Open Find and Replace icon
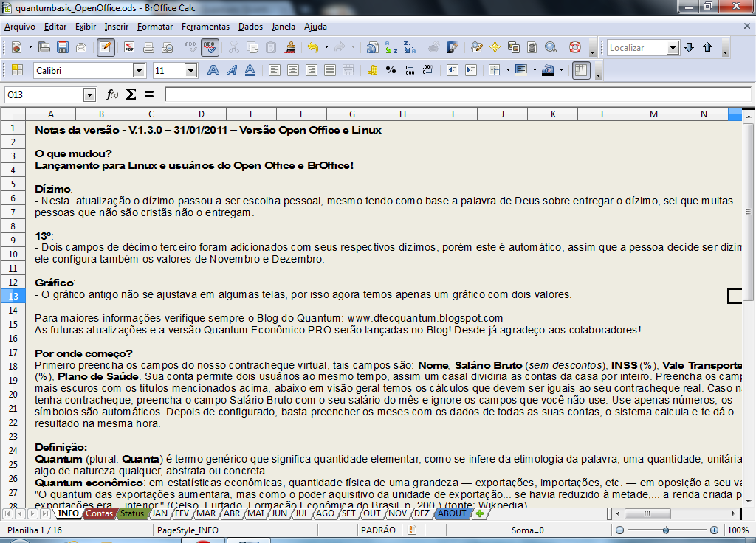The width and height of the screenshot is (756, 543). click(477, 47)
